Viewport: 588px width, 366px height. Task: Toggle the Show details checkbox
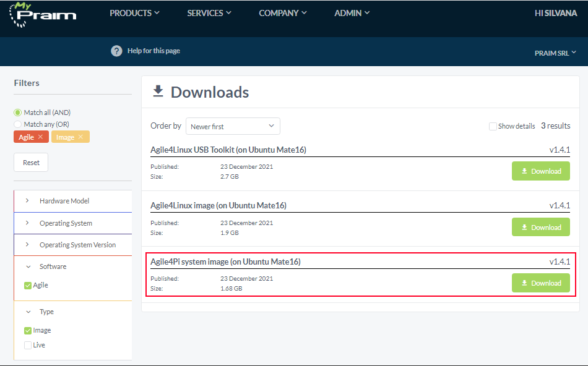coord(493,126)
